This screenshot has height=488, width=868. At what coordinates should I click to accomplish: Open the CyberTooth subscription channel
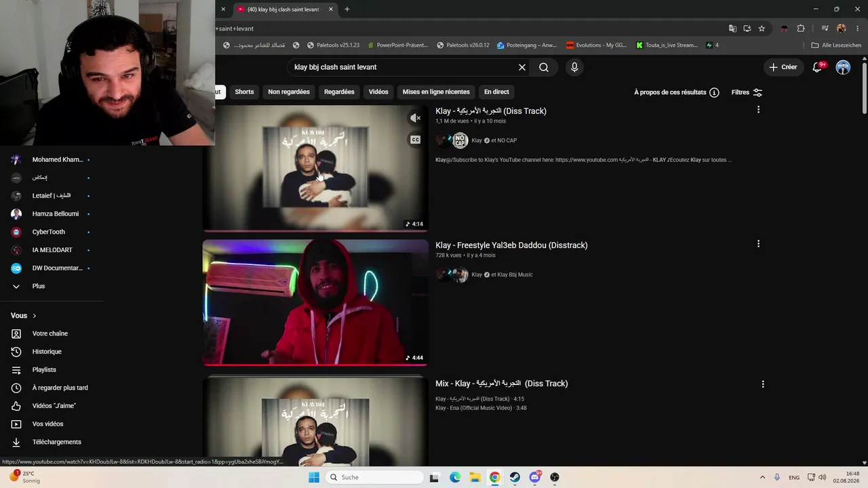(x=52, y=232)
